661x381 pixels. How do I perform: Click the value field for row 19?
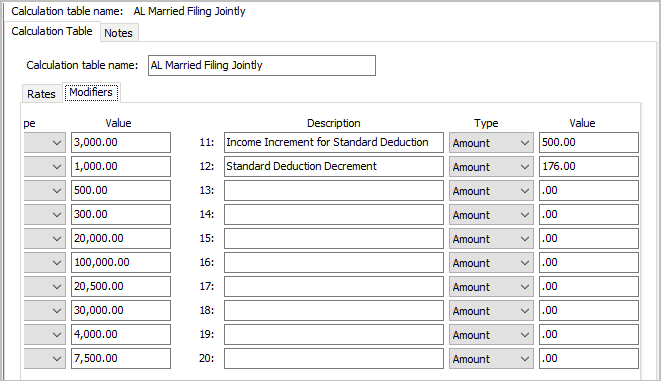(x=589, y=335)
